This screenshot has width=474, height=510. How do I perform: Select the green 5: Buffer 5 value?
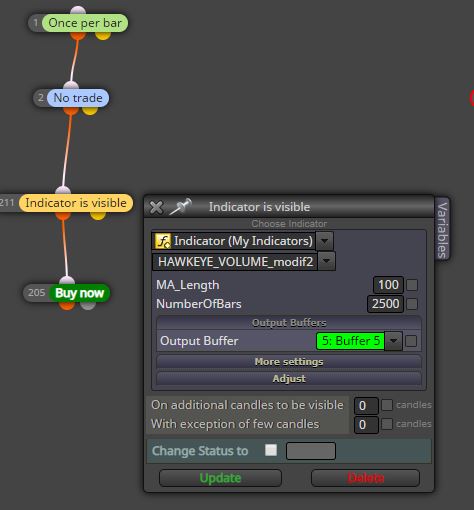click(x=350, y=341)
